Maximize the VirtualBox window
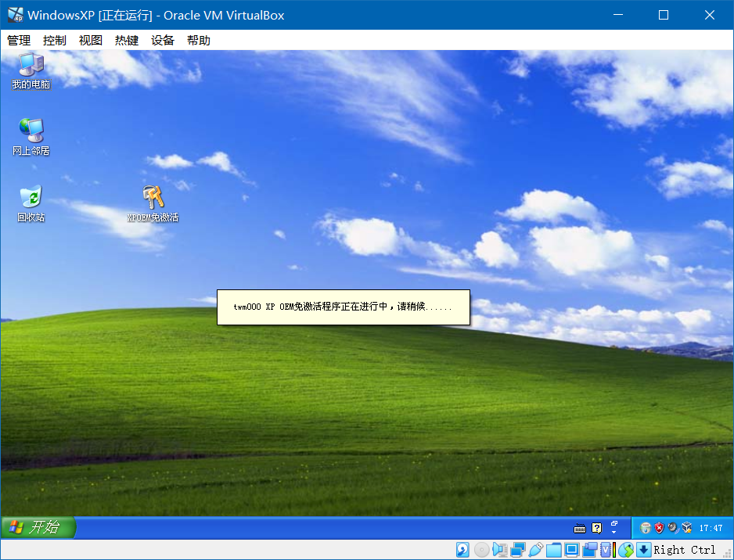Viewport: 734px width, 560px height. [x=664, y=15]
